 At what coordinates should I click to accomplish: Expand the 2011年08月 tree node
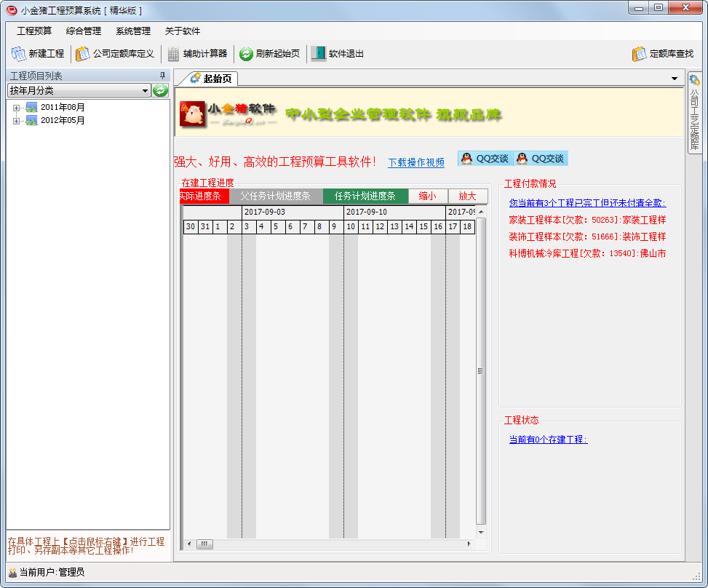click(16, 108)
